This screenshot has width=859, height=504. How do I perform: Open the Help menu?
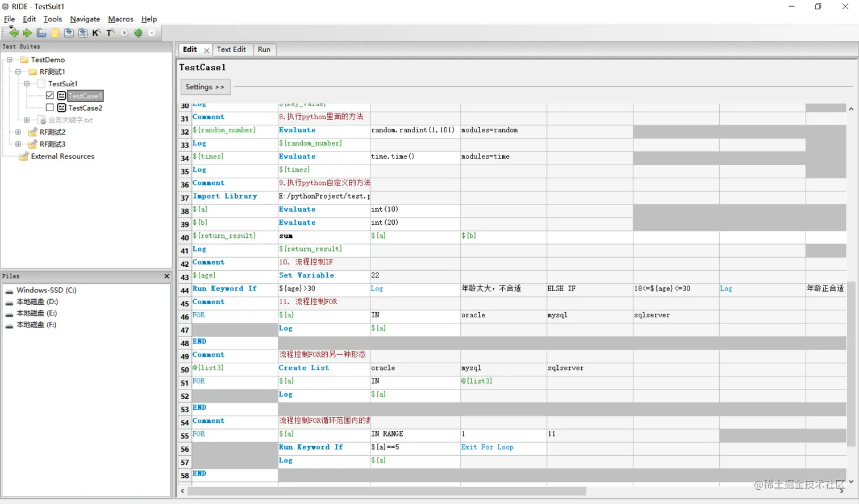pos(149,19)
